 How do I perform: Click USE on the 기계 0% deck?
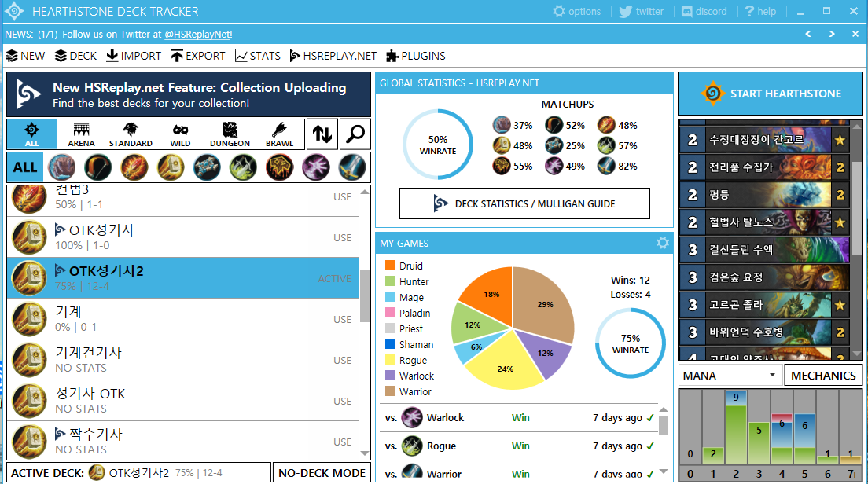pos(342,320)
